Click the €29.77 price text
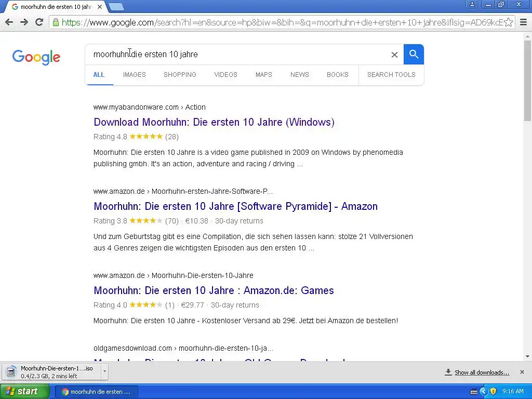This screenshot has width=532, height=399. (x=192, y=305)
